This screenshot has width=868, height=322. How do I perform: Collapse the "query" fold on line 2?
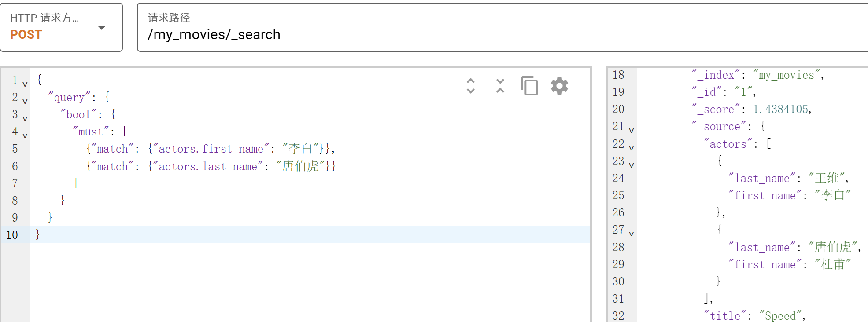(25, 101)
